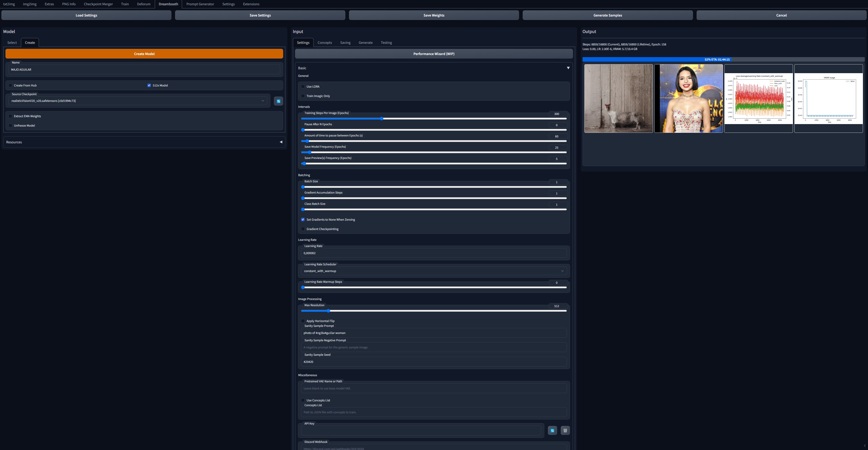Enable the Use LORA checkbox

[303, 86]
